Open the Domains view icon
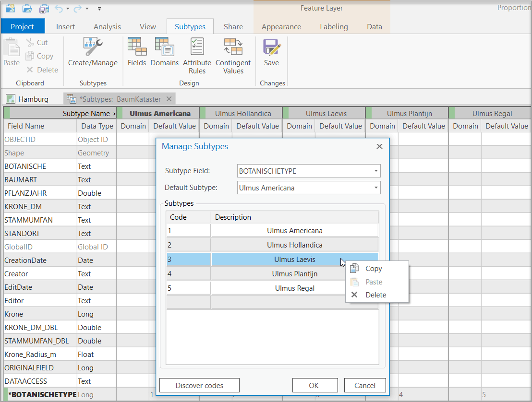Screen dimensions: 532x402 [x=164, y=52]
